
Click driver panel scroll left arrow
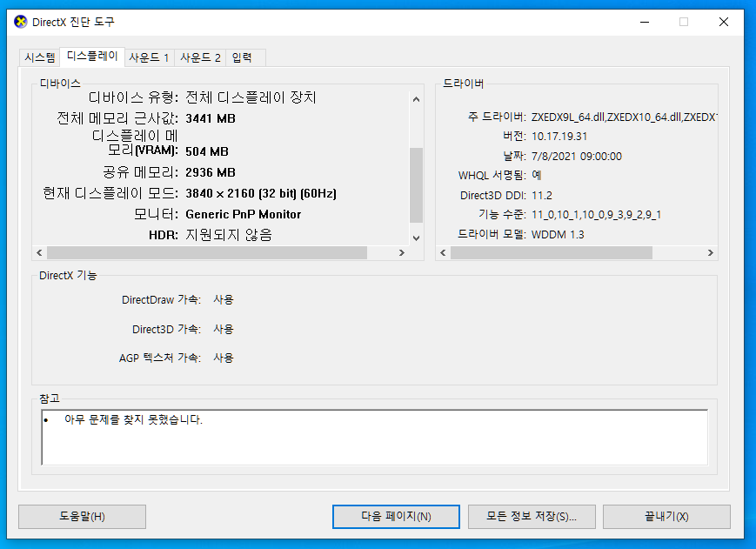(x=443, y=252)
